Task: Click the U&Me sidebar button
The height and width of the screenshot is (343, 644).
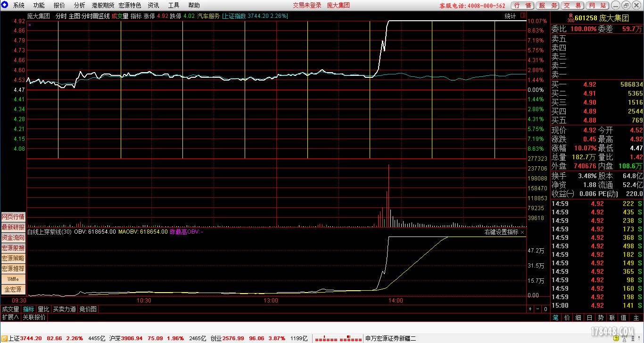Action: (13, 279)
